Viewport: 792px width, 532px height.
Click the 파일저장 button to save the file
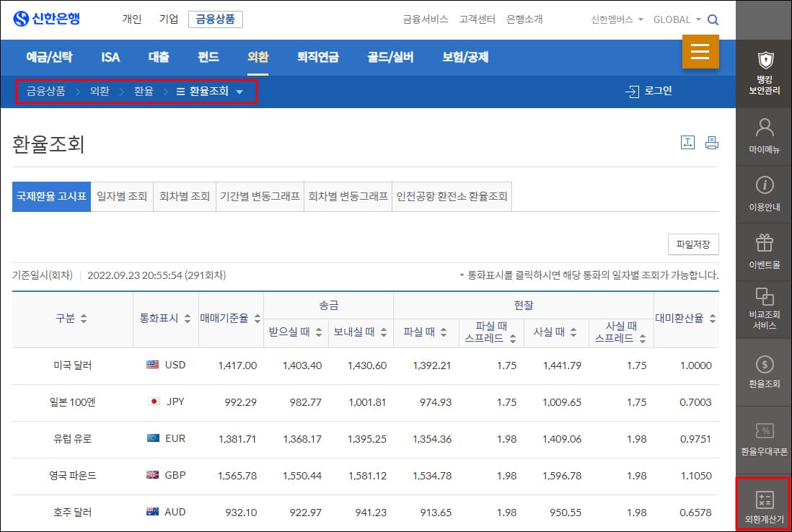point(693,244)
